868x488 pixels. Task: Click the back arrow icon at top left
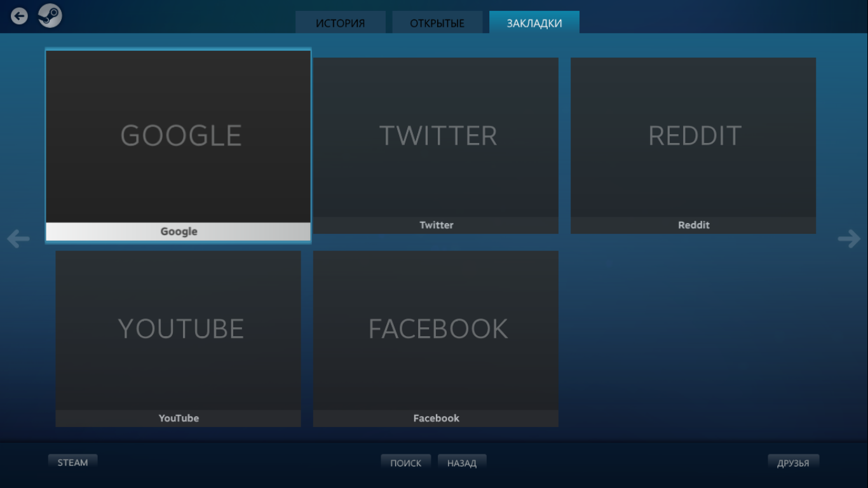point(20,16)
